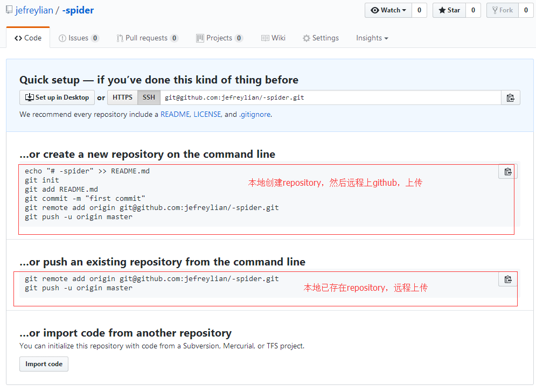Screen dimensions: 536x392
Task: Click the Wiki book icon
Action: pos(265,38)
